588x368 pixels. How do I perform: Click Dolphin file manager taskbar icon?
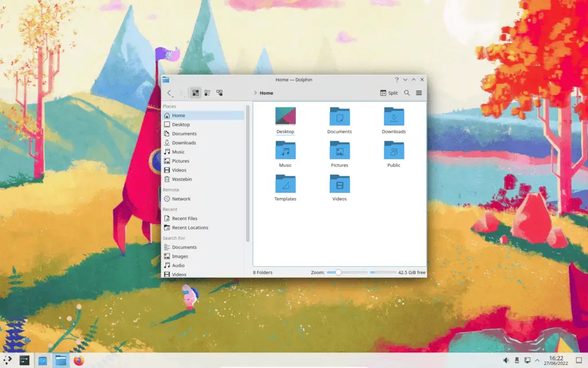click(x=61, y=361)
